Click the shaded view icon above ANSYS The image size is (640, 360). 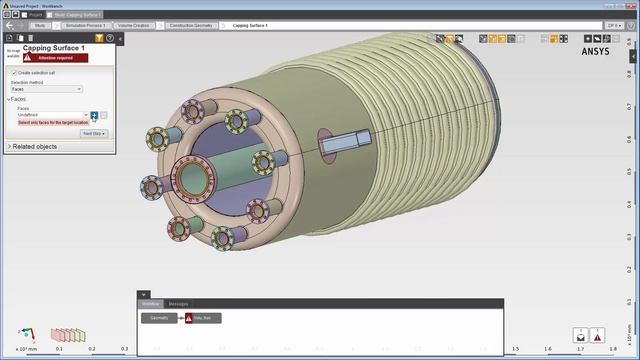[x=597, y=39]
